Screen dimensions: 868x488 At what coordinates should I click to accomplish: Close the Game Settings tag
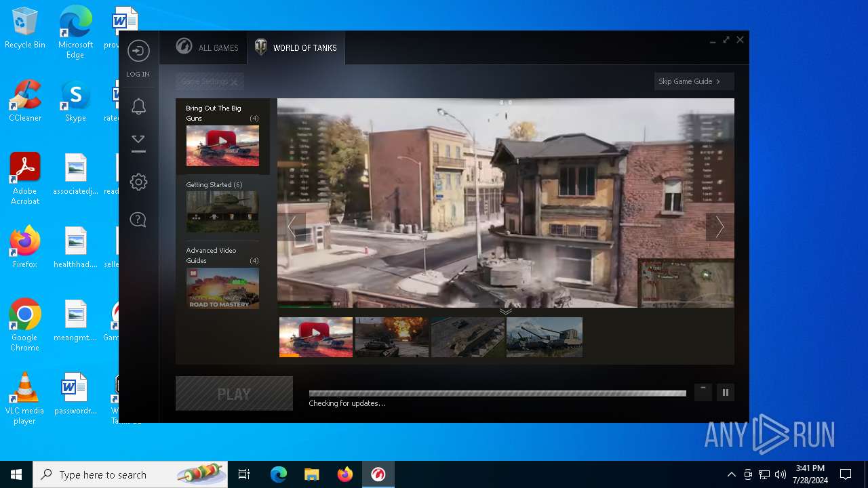pyautogui.click(x=234, y=82)
